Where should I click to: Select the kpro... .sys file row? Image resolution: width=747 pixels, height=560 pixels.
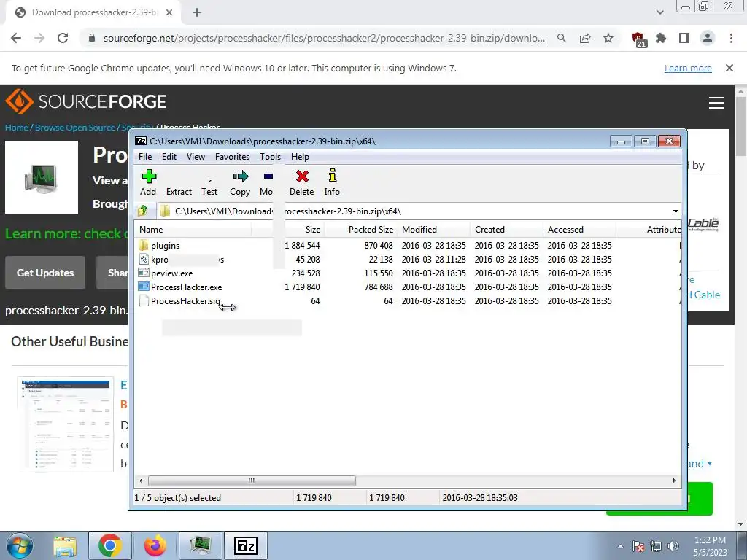tap(408, 260)
